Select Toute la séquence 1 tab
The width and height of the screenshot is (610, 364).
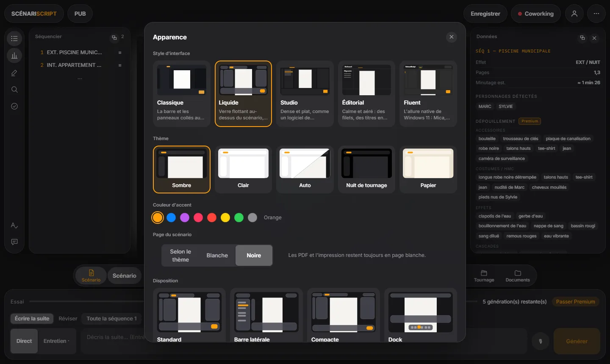(112, 319)
